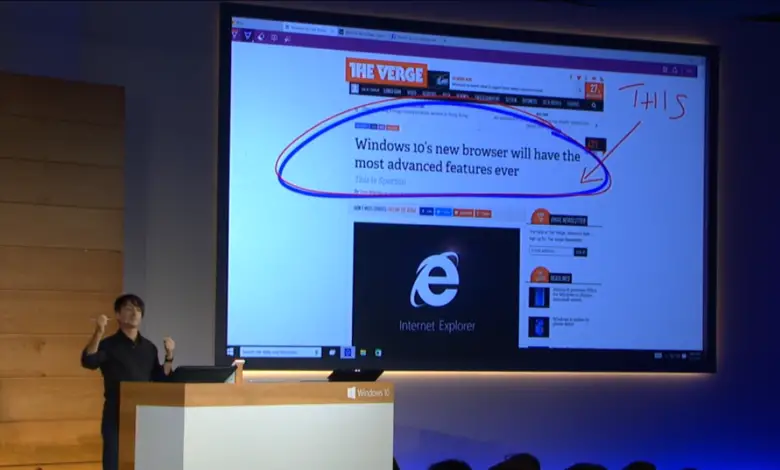
Task: Select the pen tool in the purple annotation bar
Action: (x=236, y=33)
